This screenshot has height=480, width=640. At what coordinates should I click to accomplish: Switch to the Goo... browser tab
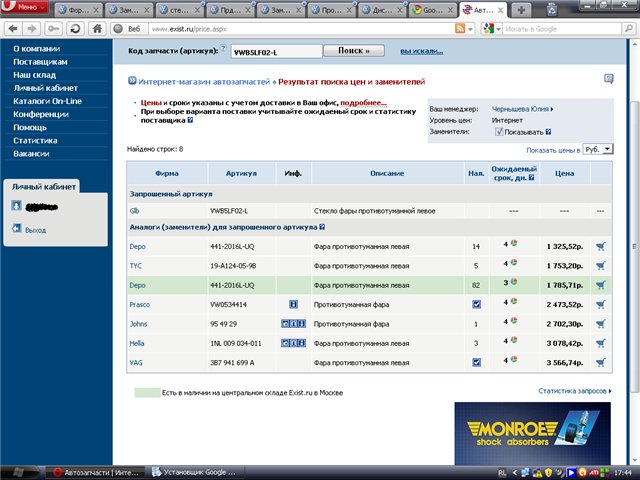click(433, 10)
